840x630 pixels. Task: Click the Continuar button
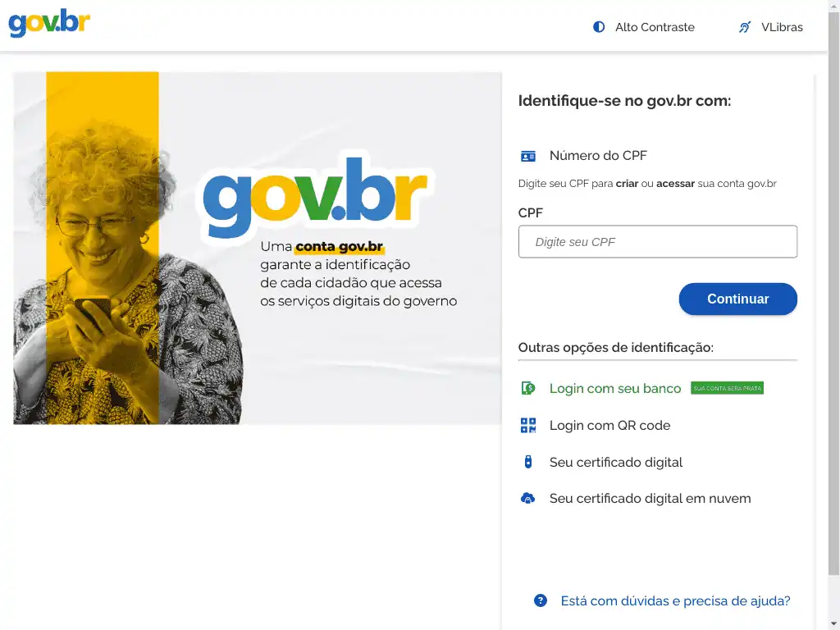point(737,299)
